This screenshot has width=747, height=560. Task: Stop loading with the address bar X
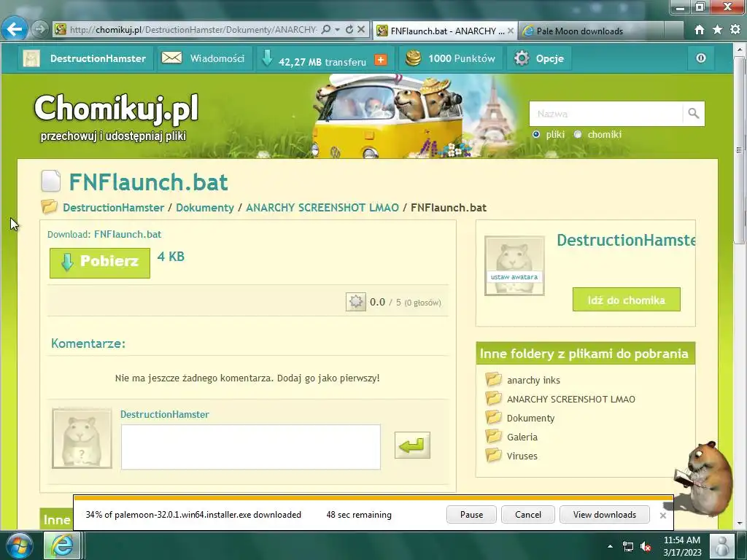361,29
